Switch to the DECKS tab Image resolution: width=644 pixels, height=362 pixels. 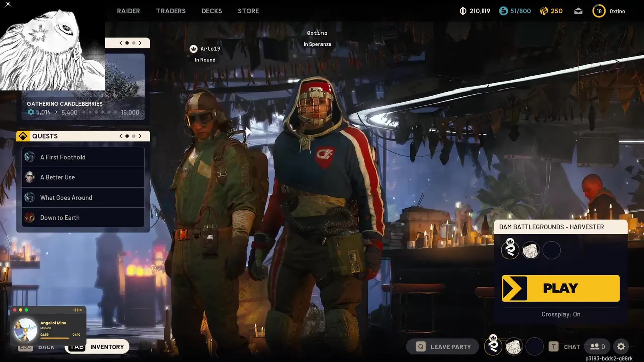(x=211, y=11)
